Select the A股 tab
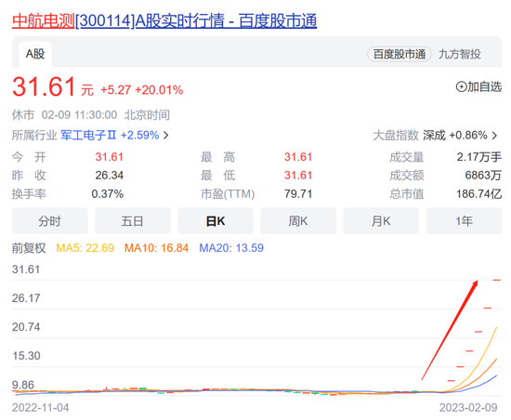Image resolution: width=511 pixels, height=420 pixels. click(35, 54)
